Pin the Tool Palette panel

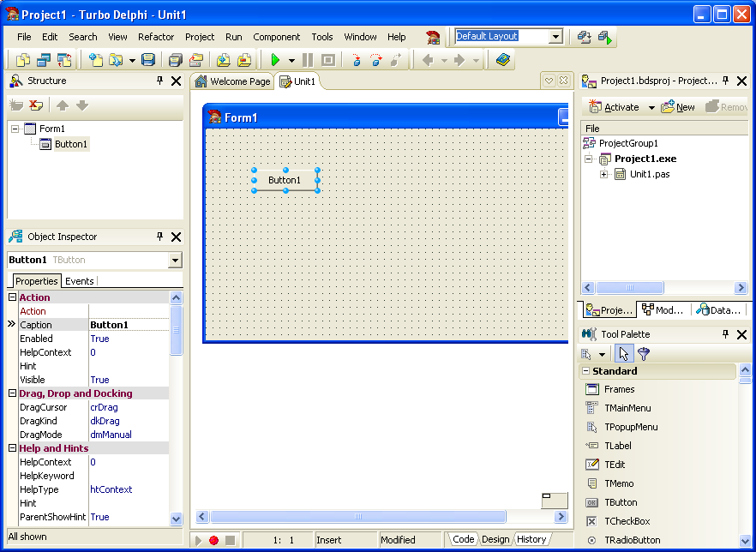(726, 333)
